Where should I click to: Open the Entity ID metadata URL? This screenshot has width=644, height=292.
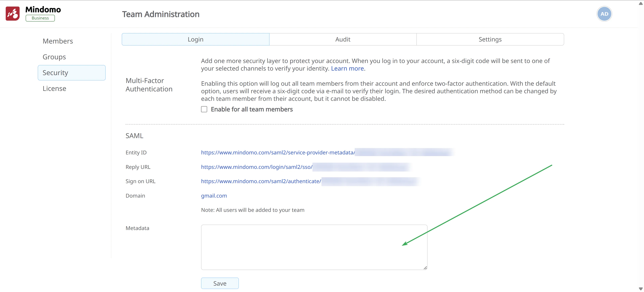278,153
